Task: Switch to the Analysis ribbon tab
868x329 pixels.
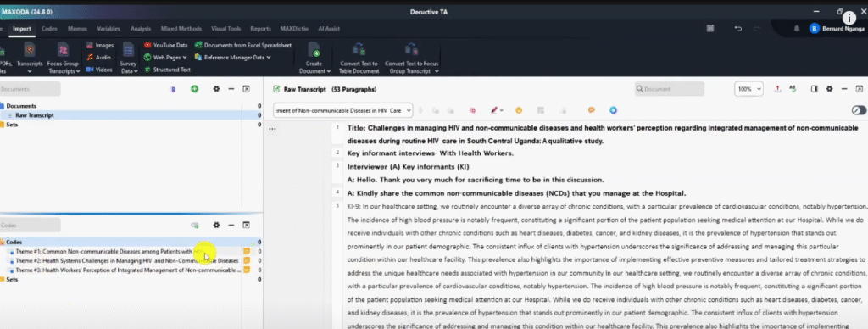Action: 141,28
